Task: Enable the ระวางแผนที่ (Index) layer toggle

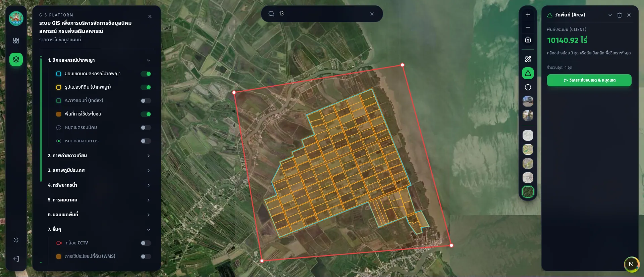Action: click(x=146, y=101)
